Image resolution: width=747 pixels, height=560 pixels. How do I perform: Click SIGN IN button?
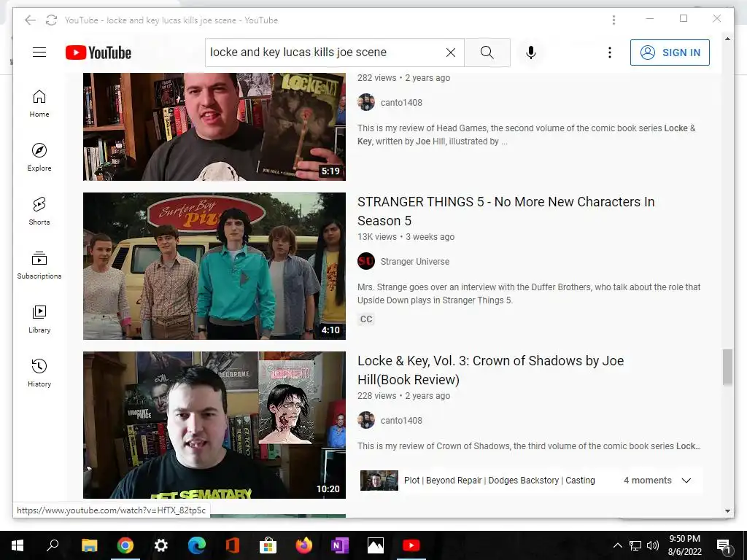click(670, 52)
